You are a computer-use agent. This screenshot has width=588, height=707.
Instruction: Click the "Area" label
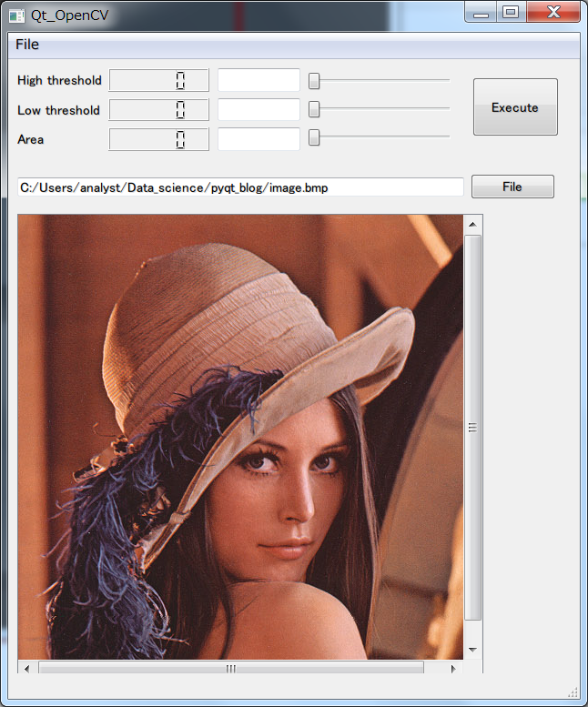(31, 139)
